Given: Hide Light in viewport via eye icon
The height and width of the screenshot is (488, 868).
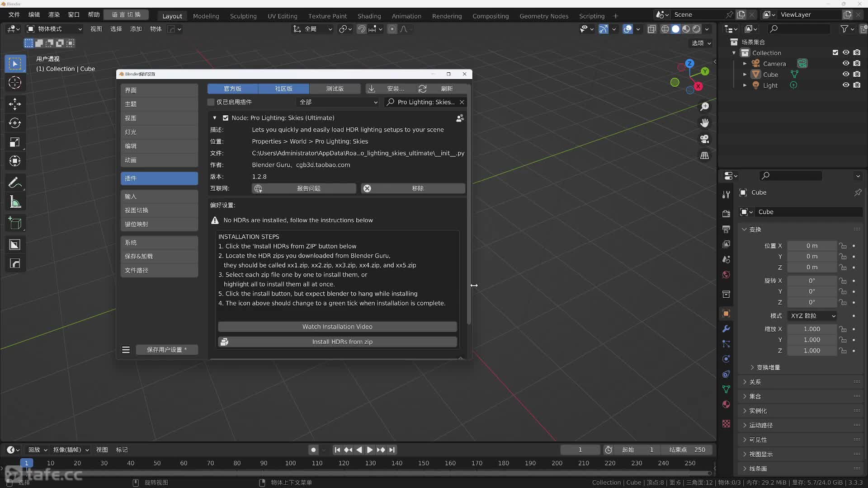Looking at the screenshot, I should tap(846, 85).
